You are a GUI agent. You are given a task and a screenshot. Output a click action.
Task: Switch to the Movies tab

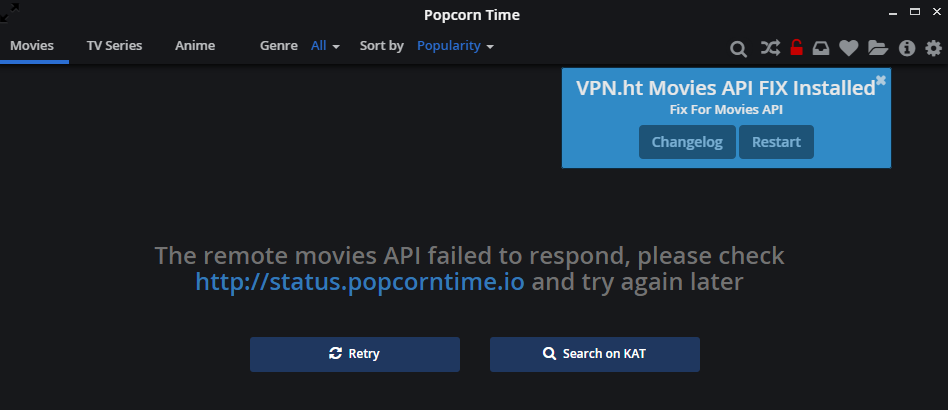point(32,46)
